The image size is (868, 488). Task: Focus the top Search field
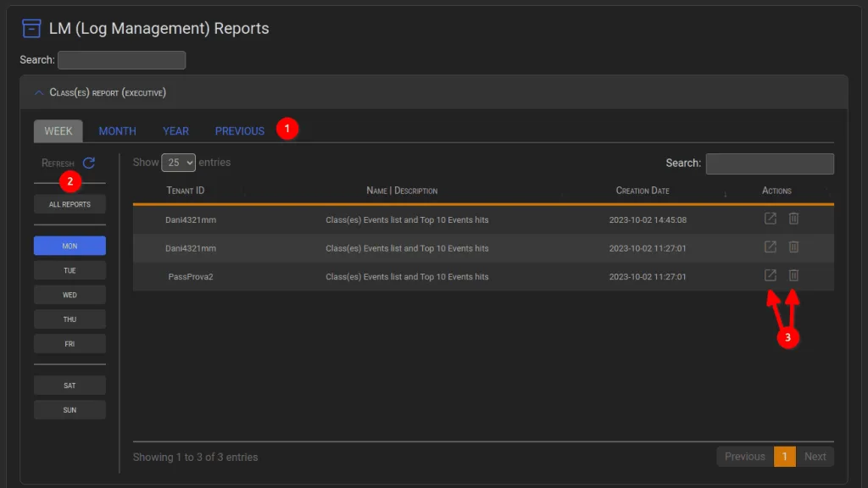[122, 60]
